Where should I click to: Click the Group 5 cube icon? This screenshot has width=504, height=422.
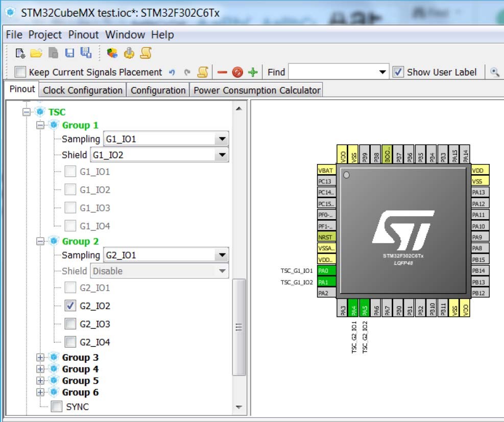[x=54, y=380]
